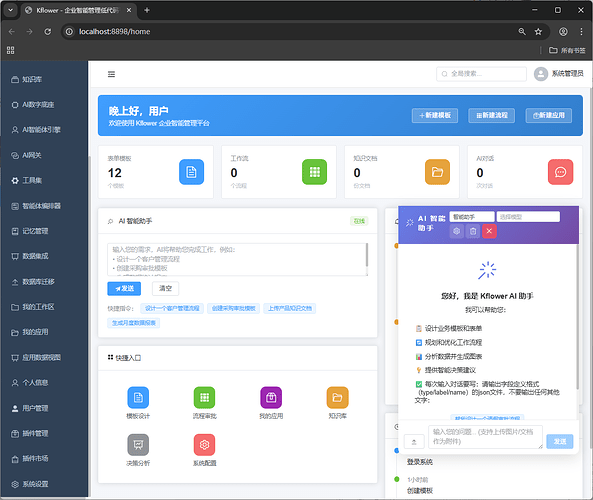Open the 流程审批 quick entry icon

click(x=205, y=398)
